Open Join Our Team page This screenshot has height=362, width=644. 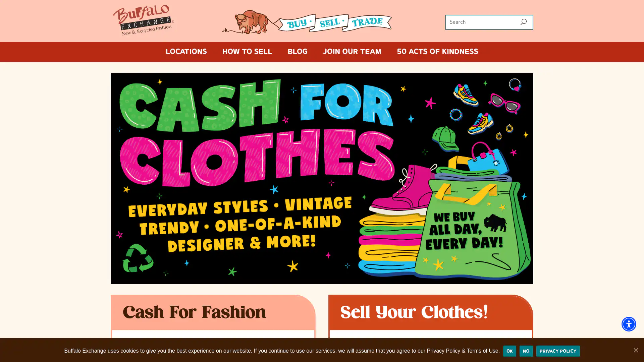(x=352, y=52)
